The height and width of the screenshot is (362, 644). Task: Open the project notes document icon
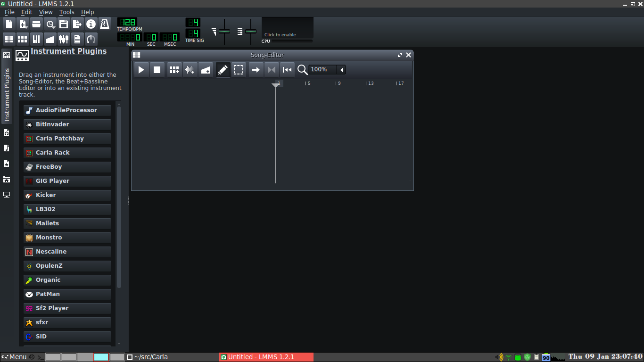[x=77, y=39]
